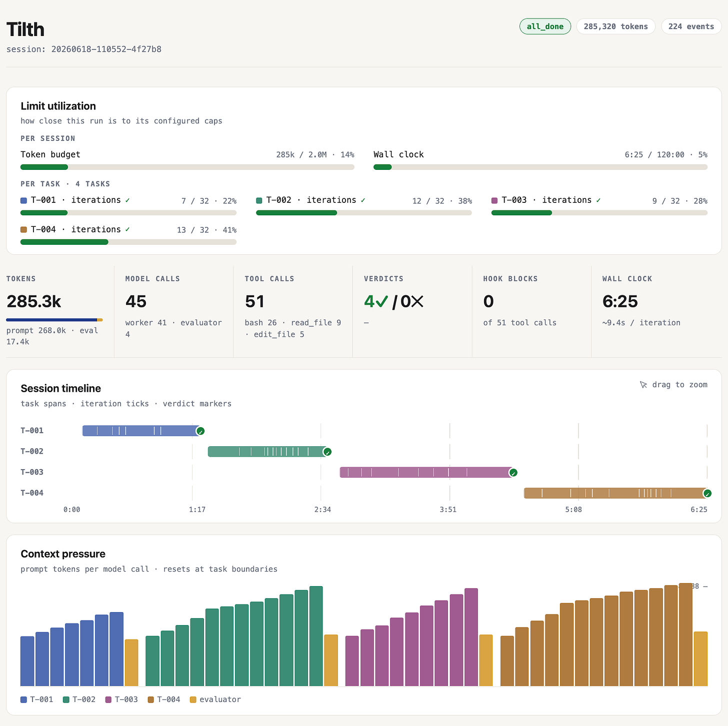Viewport: 728px width, 726px height.
Task: Click the '7 / 32 · 22%' readout
Action: (209, 201)
